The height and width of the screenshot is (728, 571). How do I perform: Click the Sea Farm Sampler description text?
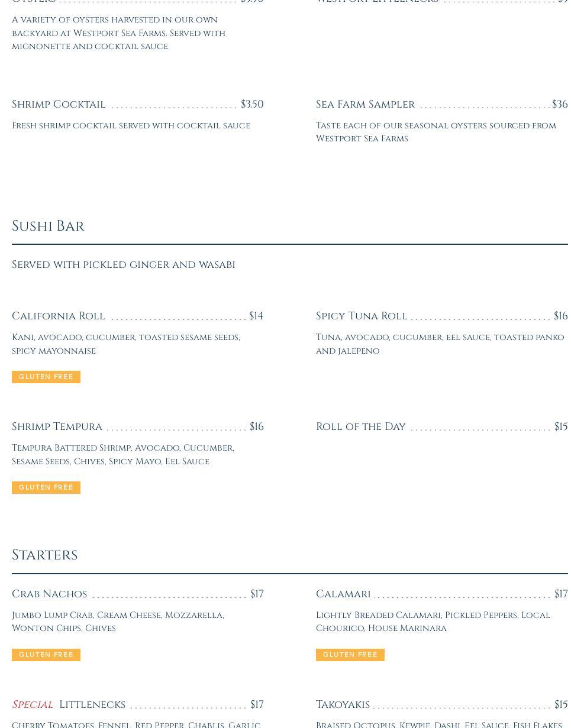pyautogui.click(x=435, y=132)
